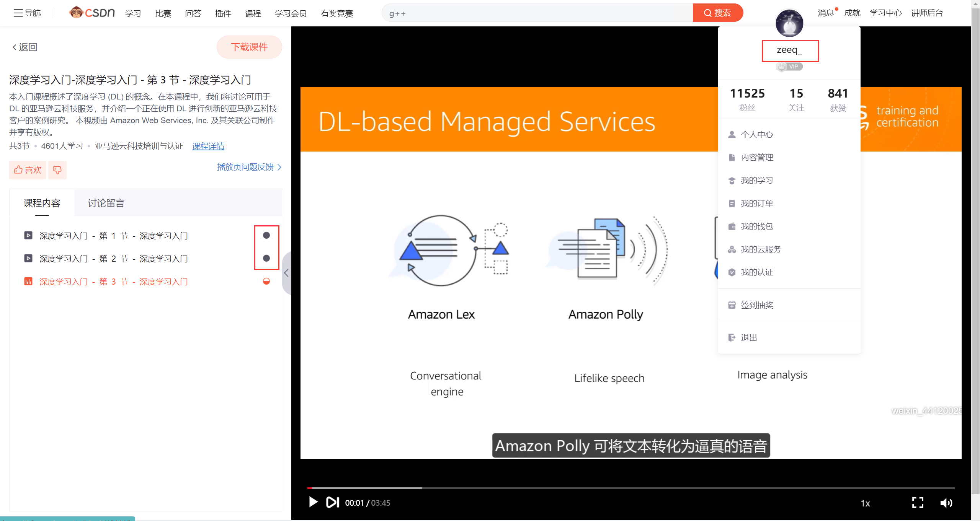Open the 课程详情 link
This screenshot has height=521, width=980.
click(208, 146)
